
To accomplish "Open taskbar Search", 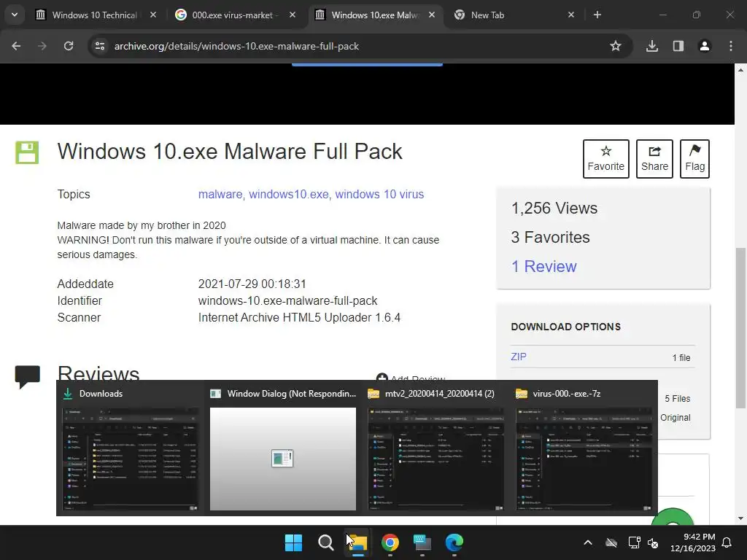I will point(326,542).
